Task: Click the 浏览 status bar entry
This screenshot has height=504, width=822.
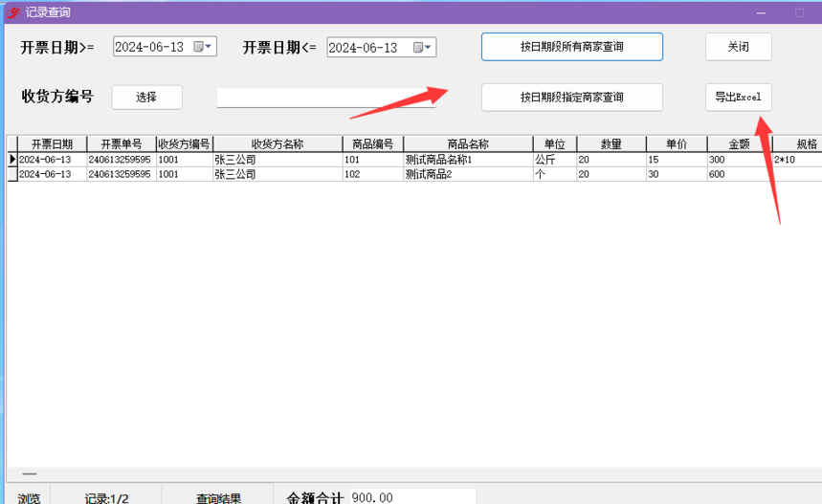Action: [x=29, y=497]
